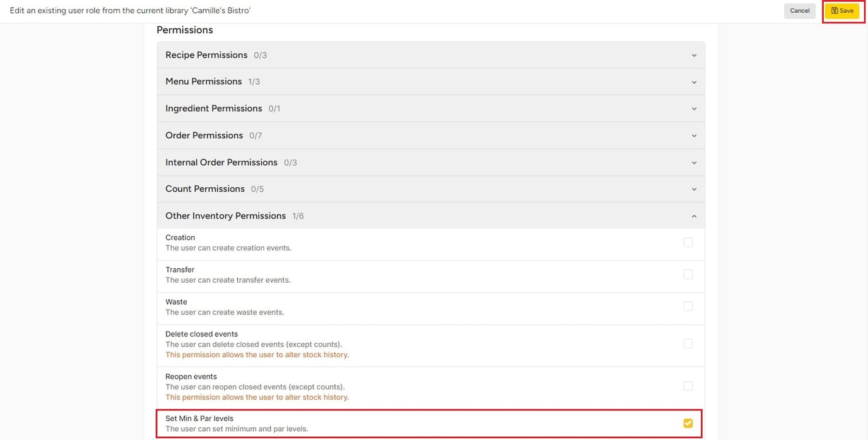Enable the Creation permission checkbox
The height and width of the screenshot is (440, 868).
[688, 242]
